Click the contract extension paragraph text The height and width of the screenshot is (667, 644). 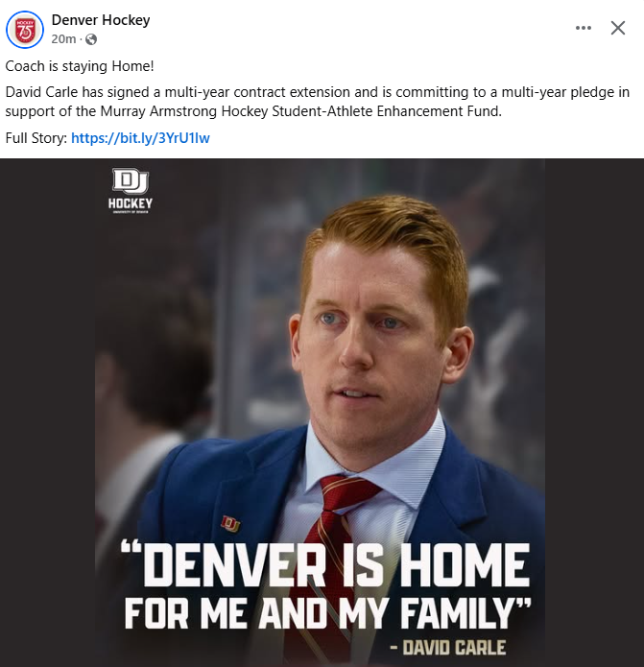point(318,102)
